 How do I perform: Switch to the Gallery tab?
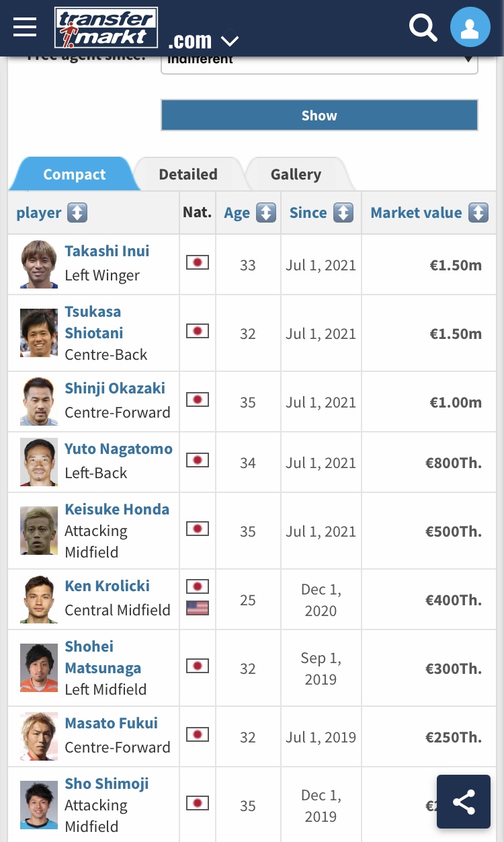point(296,174)
